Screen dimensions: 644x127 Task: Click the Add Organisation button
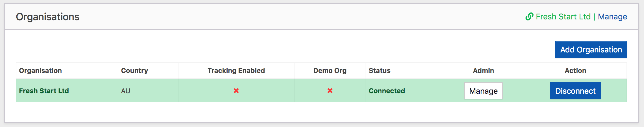click(x=591, y=49)
